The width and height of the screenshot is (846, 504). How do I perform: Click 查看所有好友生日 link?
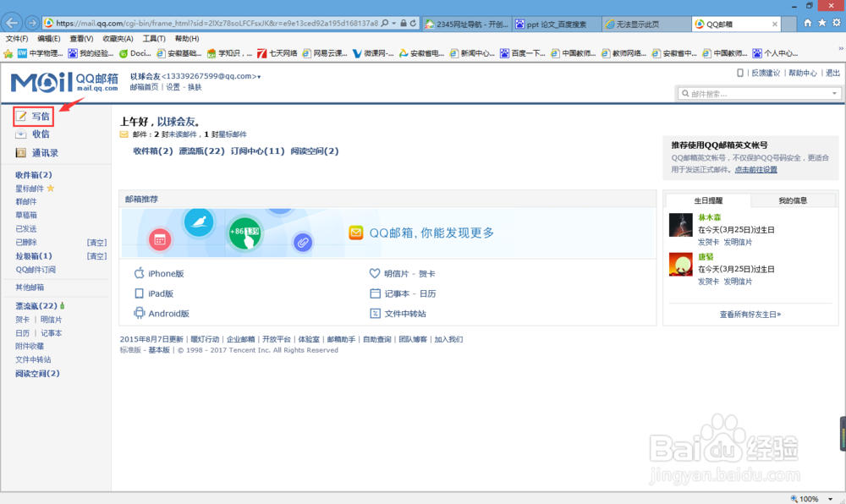tap(750, 315)
